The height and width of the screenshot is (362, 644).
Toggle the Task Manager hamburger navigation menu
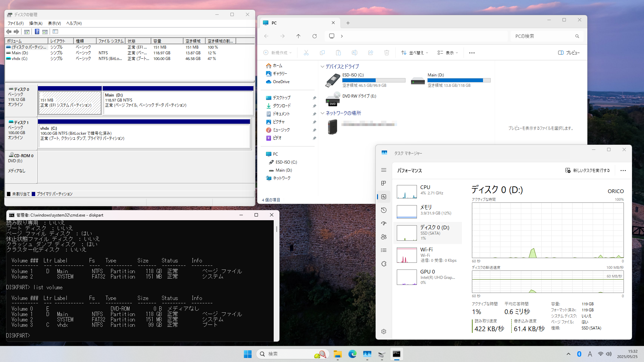(384, 170)
